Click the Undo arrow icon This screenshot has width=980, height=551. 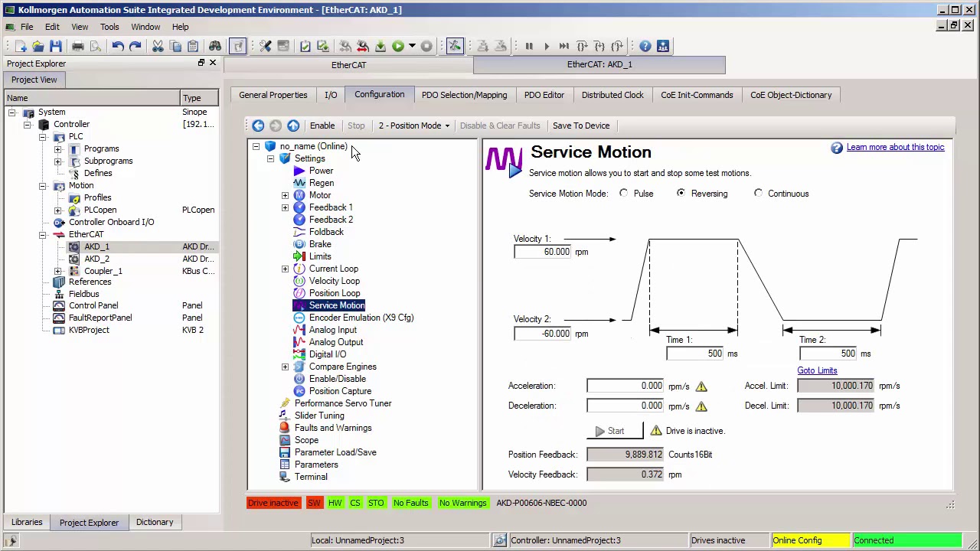[118, 46]
